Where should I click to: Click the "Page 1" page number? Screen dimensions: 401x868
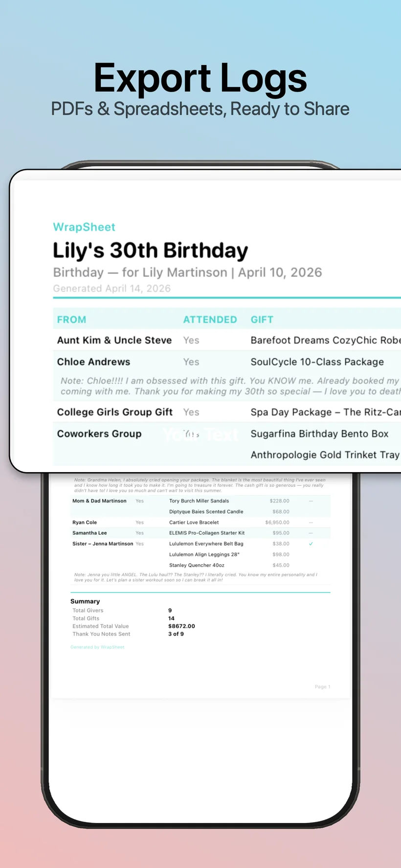click(x=322, y=687)
